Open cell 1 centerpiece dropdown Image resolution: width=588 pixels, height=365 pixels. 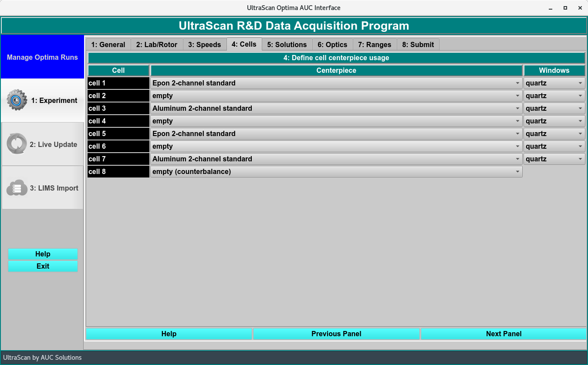coord(336,83)
